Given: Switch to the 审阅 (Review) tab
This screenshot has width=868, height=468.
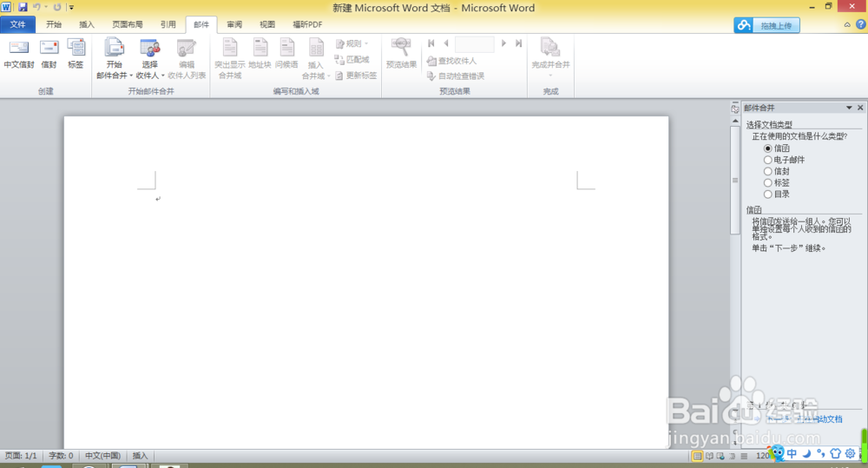Looking at the screenshot, I should (x=234, y=24).
